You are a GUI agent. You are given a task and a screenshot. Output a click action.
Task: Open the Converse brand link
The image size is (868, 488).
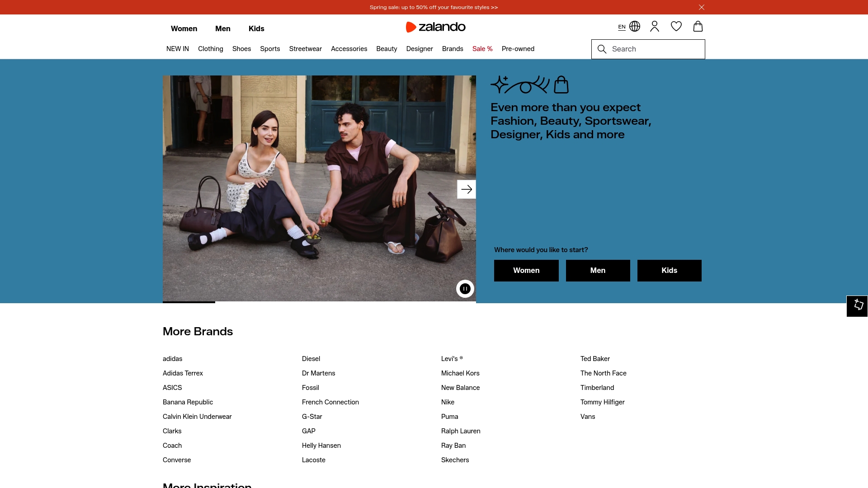tap(177, 460)
